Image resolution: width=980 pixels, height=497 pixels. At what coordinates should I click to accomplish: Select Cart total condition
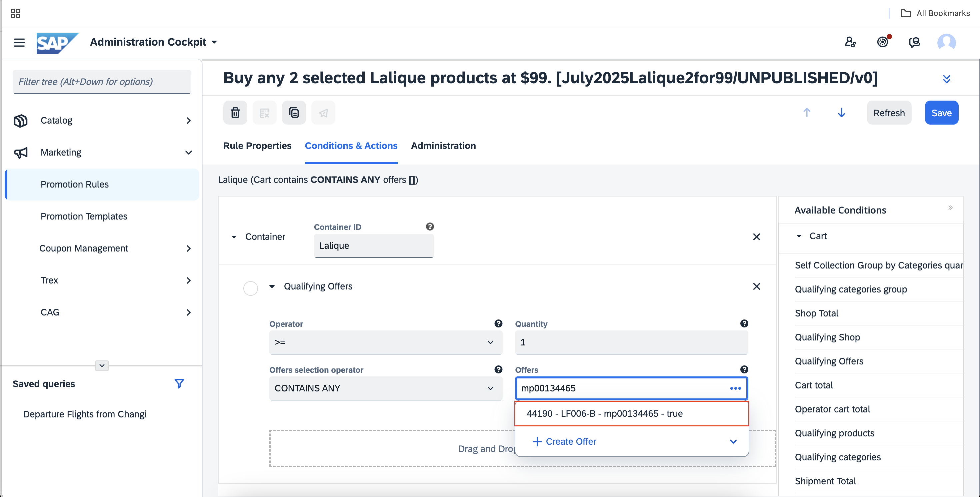814,385
